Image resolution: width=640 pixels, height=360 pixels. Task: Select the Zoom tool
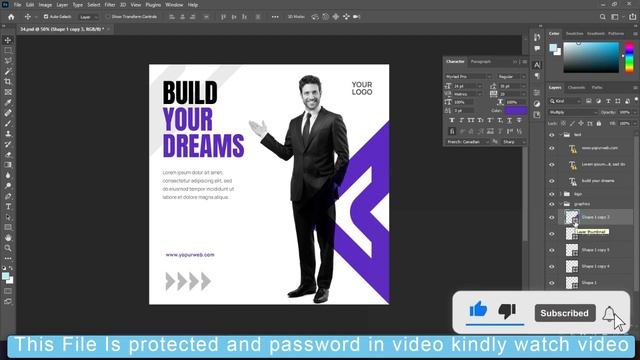point(8,248)
